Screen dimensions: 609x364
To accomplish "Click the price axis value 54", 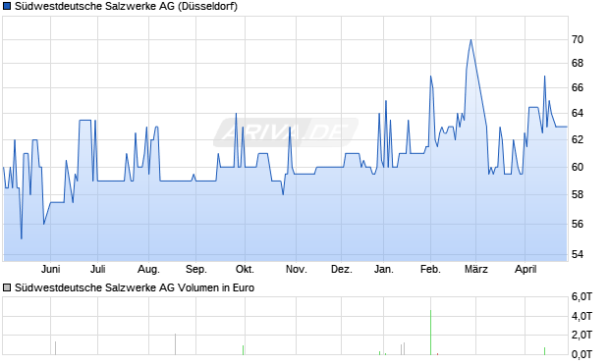I will point(578,254).
